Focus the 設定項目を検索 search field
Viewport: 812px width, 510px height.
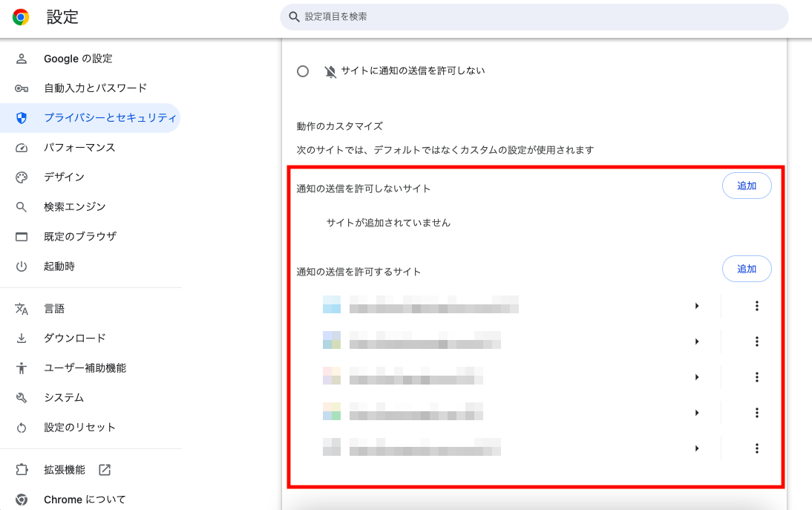[534, 16]
